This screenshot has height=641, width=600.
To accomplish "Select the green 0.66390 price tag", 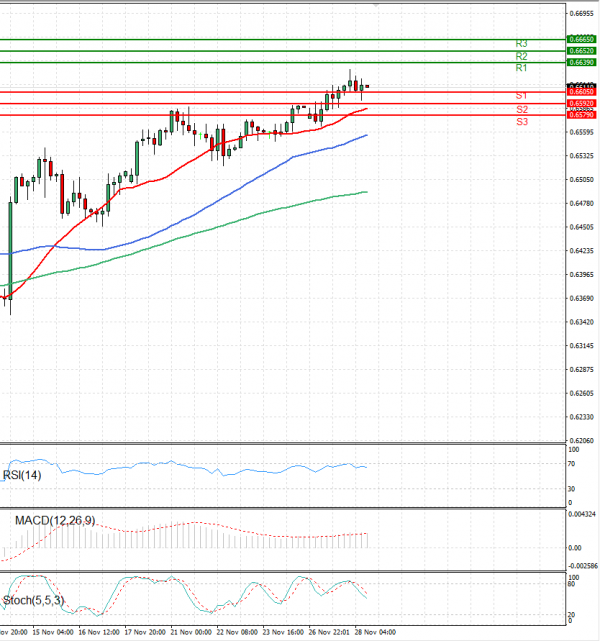I will [x=581, y=62].
